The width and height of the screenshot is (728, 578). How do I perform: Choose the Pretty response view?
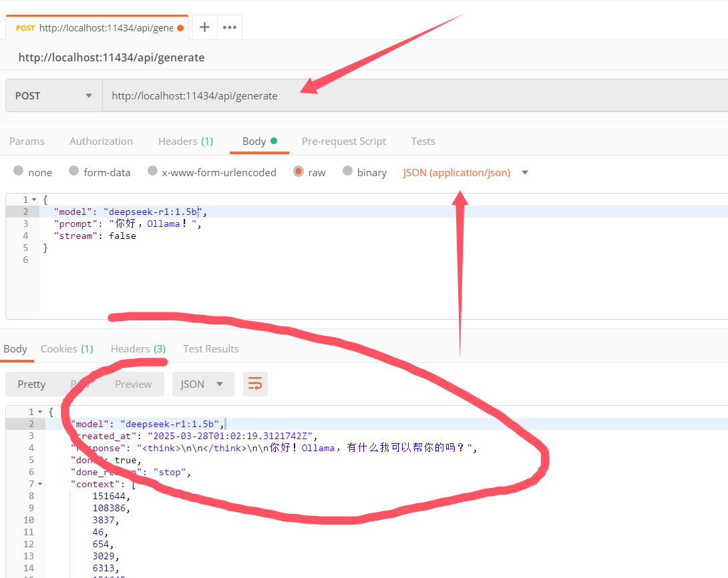pos(31,384)
